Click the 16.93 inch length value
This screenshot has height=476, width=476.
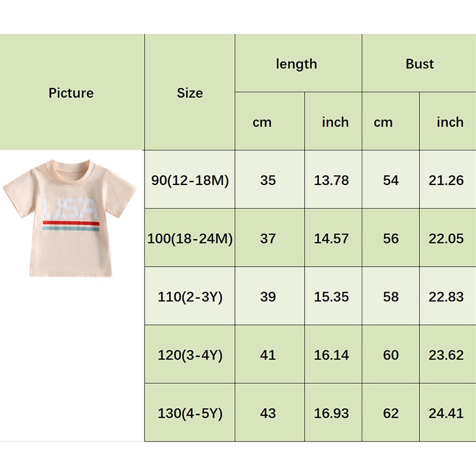(331, 414)
